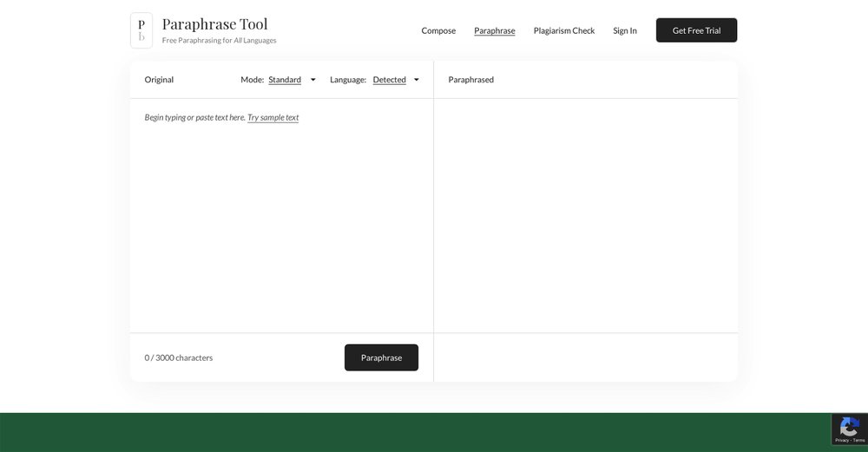Expand the Language dropdown arrow
This screenshot has width=868, height=452.
coord(417,80)
